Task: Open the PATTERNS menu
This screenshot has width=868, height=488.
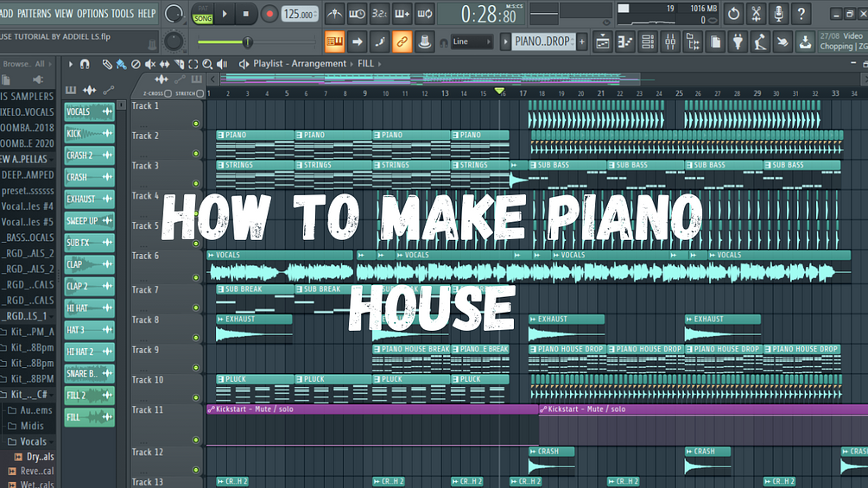Action: [34, 13]
